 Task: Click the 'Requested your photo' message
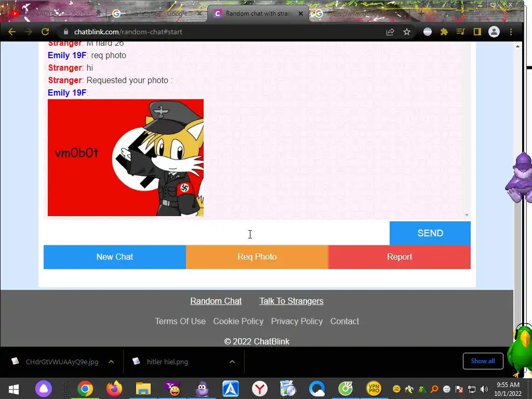110,81
